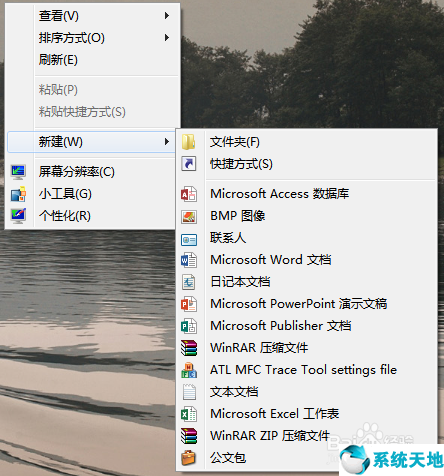Screen dimensions: 444x476
Task: Click the Microsoft Access database icon
Action: click(x=189, y=194)
